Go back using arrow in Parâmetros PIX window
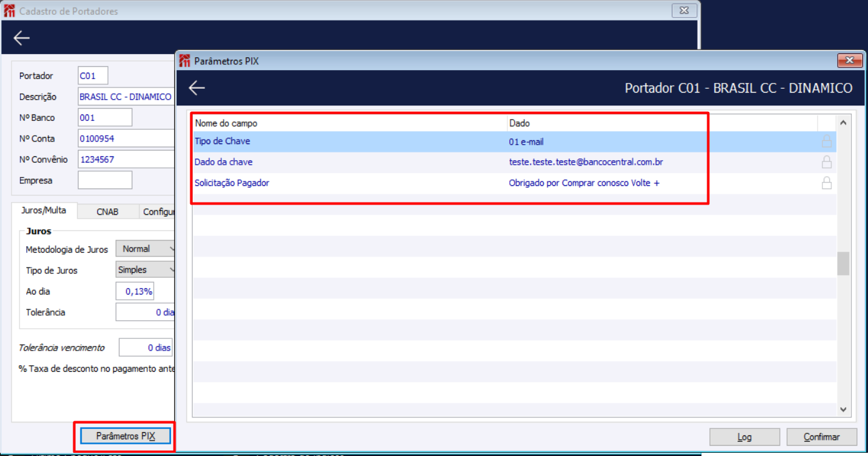Viewport: 868px width, 456px height. (x=197, y=88)
